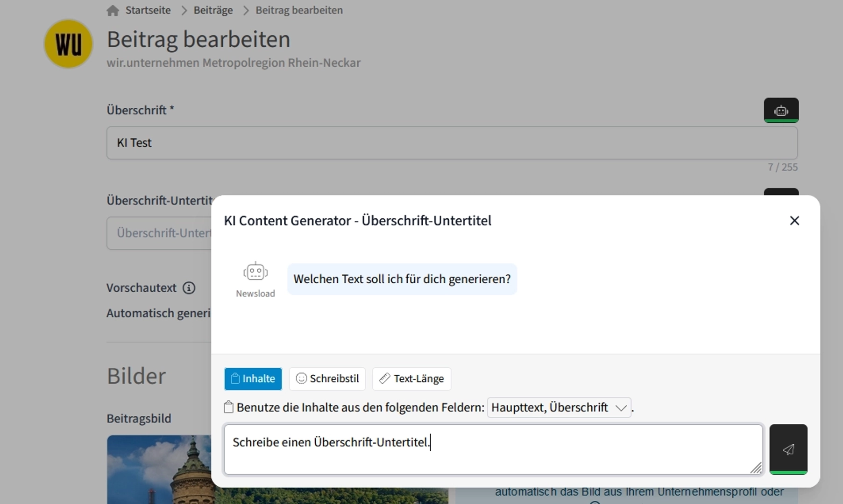Click the Vorschautext info icon
Viewport: 843px width, 504px height.
(x=189, y=288)
